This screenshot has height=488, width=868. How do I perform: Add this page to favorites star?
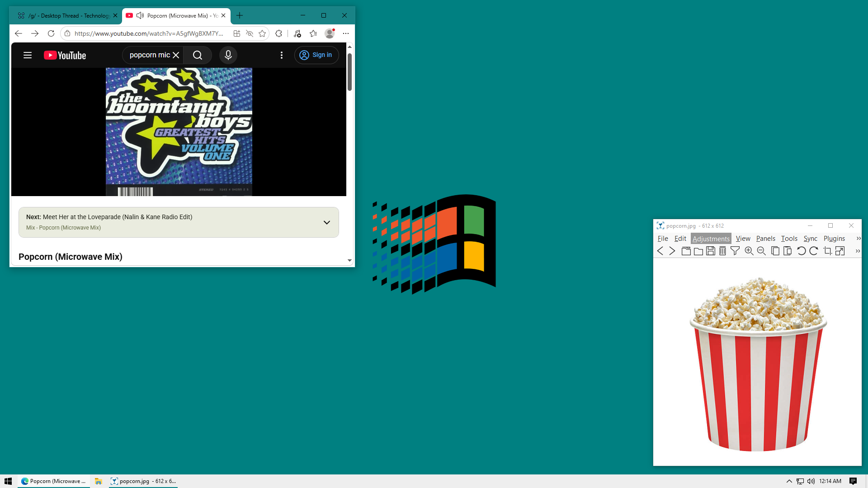tap(262, 33)
